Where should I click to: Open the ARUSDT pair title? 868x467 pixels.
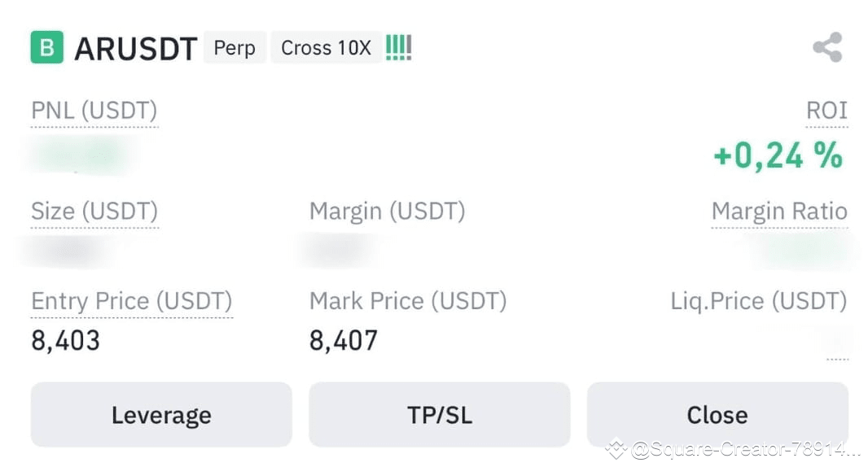tap(136, 49)
